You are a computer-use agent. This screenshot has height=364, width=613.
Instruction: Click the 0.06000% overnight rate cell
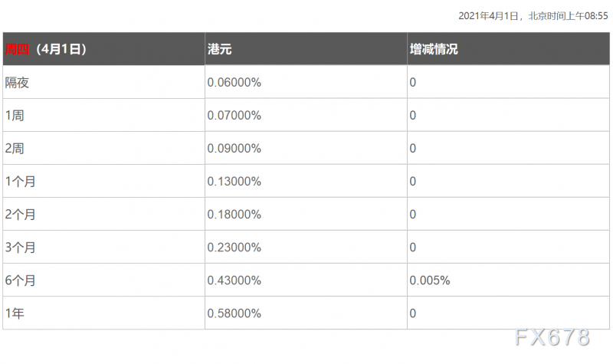(234, 83)
